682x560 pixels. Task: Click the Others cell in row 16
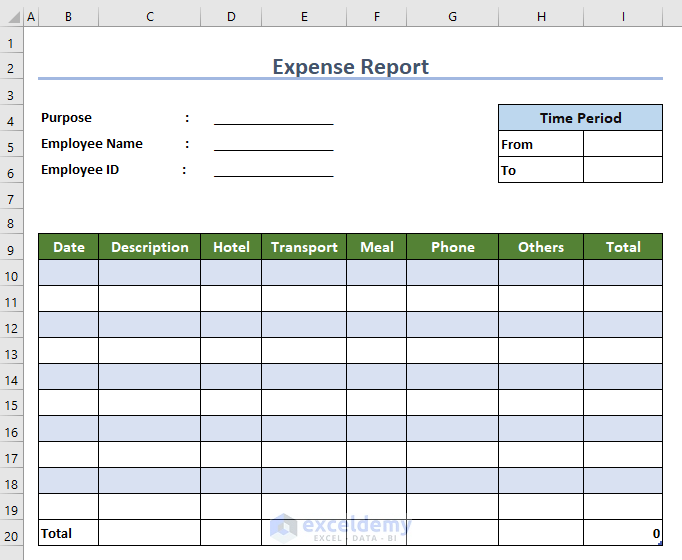tap(541, 429)
